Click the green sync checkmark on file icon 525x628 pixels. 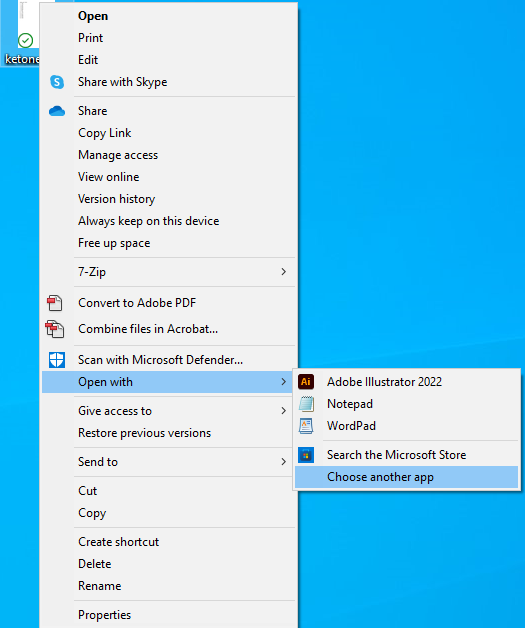(x=26, y=40)
